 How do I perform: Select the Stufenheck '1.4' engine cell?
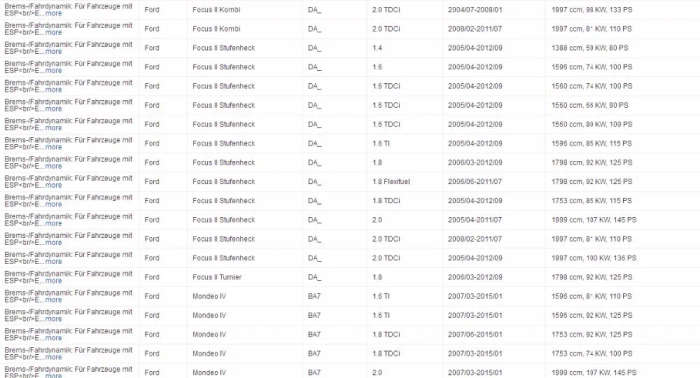tap(377, 48)
